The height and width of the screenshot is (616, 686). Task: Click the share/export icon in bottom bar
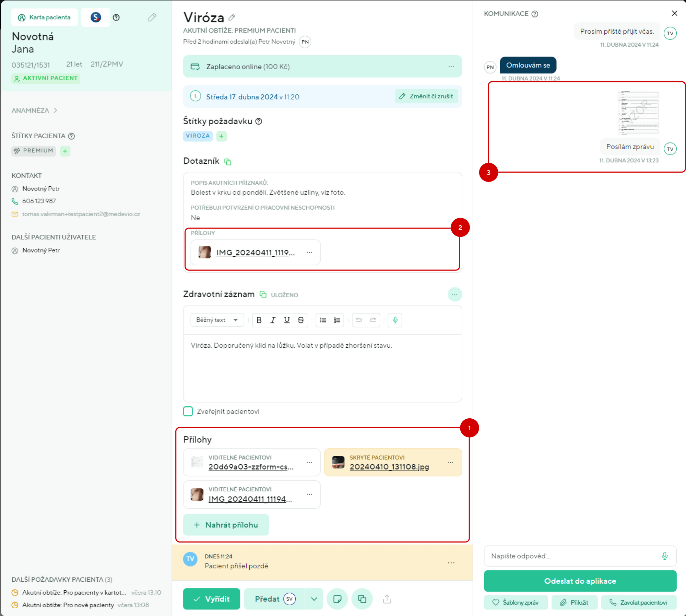(387, 599)
